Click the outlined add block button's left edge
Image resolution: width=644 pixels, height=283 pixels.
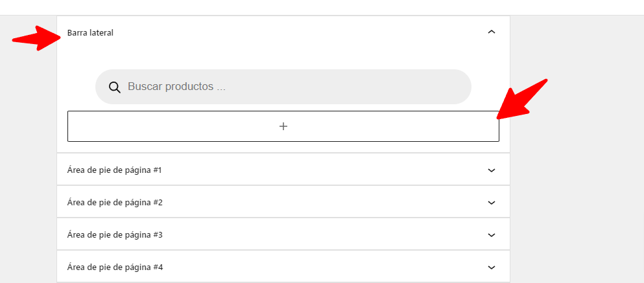click(69, 126)
